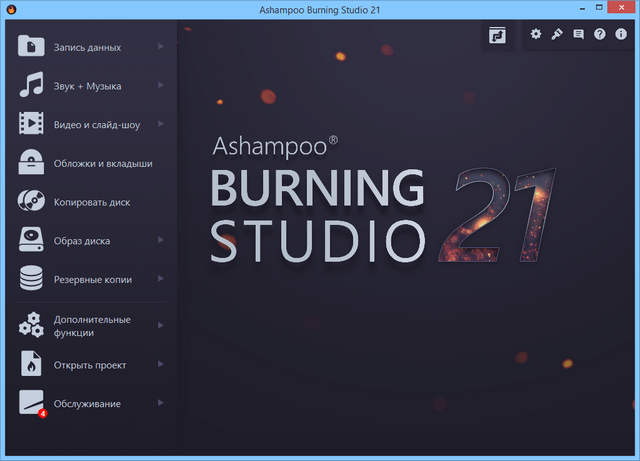Select the Обложки и вкладыши menu item
Image resolution: width=640 pixels, height=461 pixels.
point(103,163)
